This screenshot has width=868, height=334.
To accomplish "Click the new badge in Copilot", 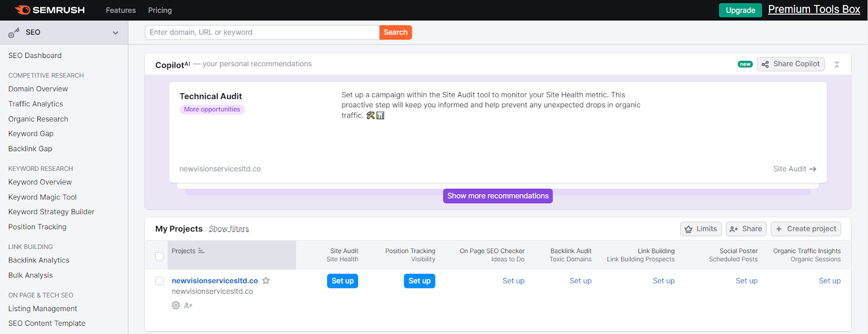I will coord(745,64).
